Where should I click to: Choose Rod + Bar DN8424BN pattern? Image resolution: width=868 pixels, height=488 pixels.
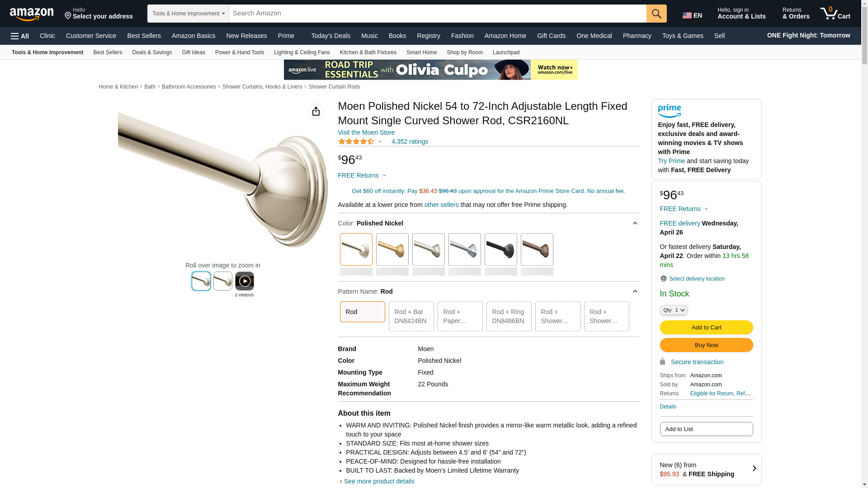pyautogui.click(x=411, y=316)
